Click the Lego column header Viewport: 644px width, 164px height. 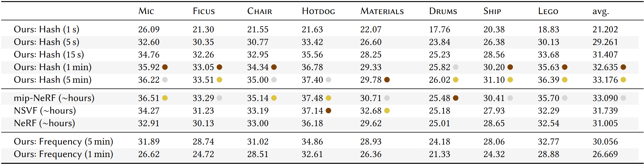pos(548,11)
